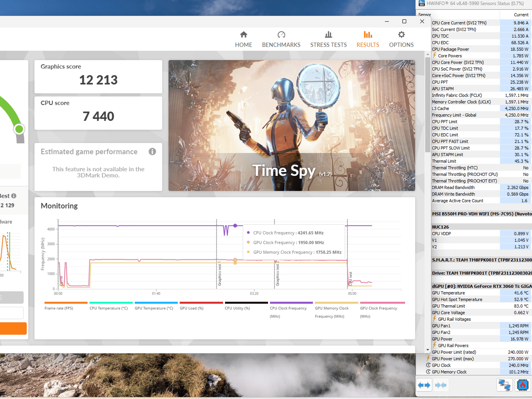Image resolution: width=532 pixels, height=399 pixels.
Task: Open HWiNFO remote network monitors button
Action: (x=504, y=385)
